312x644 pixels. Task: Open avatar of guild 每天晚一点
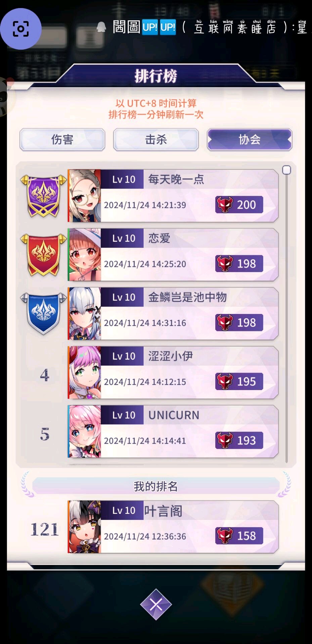pyautogui.click(x=85, y=196)
